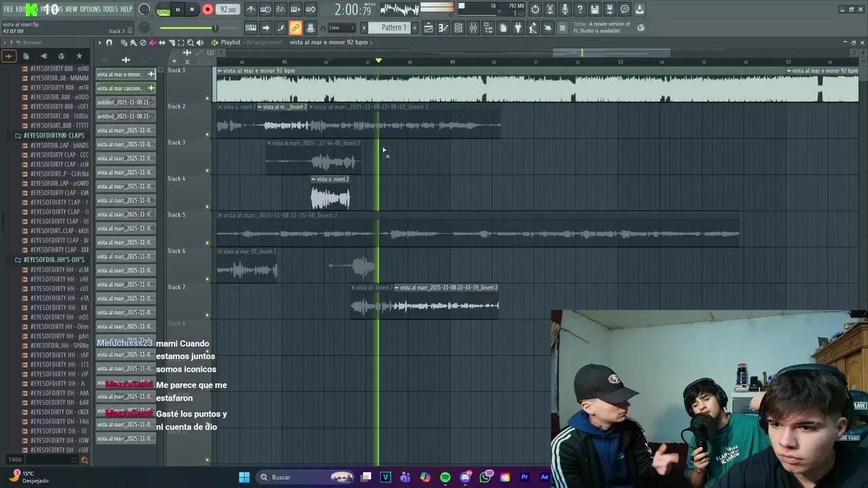
Task: Click browser favorites star tab
Action: pos(79,56)
